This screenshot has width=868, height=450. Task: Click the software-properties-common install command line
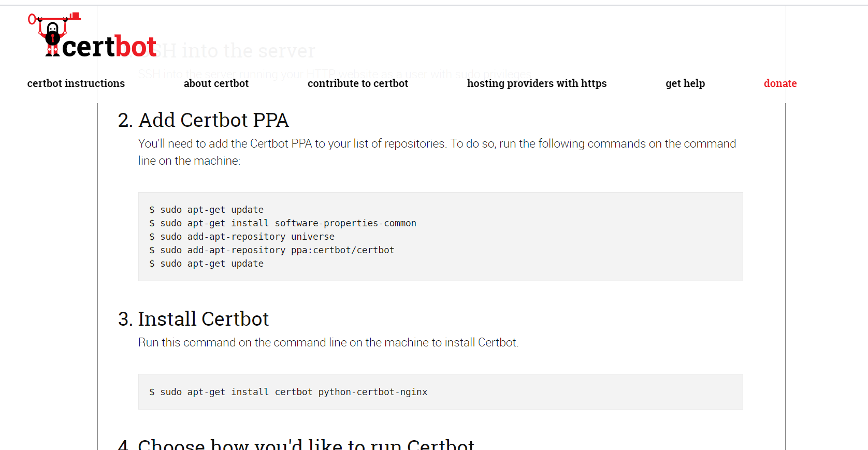283,223
